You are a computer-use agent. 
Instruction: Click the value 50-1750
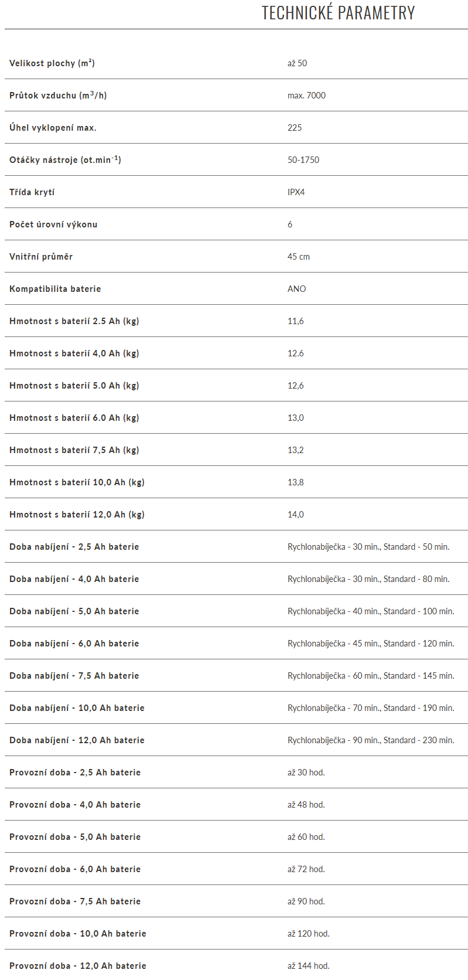click(x=303, y=160)
